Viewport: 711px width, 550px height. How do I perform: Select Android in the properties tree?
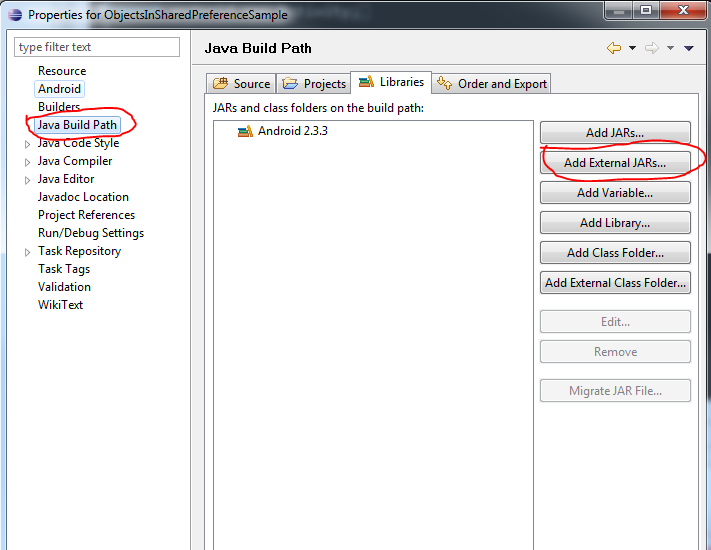point(59,89)
